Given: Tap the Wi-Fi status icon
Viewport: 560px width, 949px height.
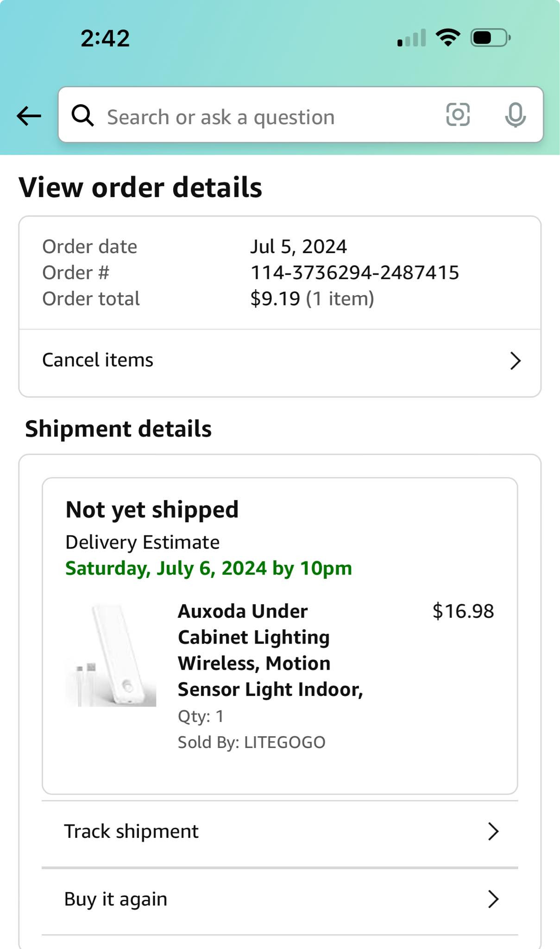Looking at the screenshot, I should pos(448,38).
